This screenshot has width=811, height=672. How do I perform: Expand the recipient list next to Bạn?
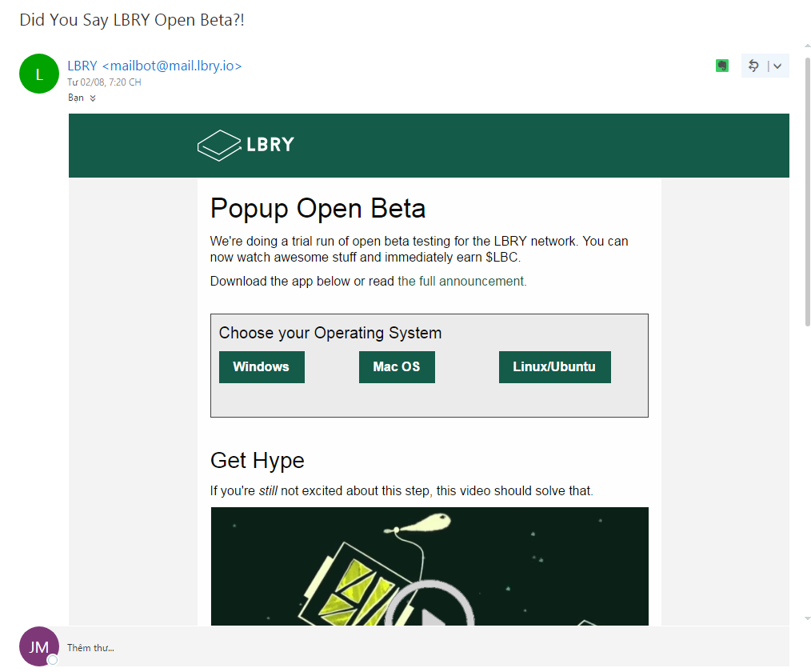click(x=93, y=98)
